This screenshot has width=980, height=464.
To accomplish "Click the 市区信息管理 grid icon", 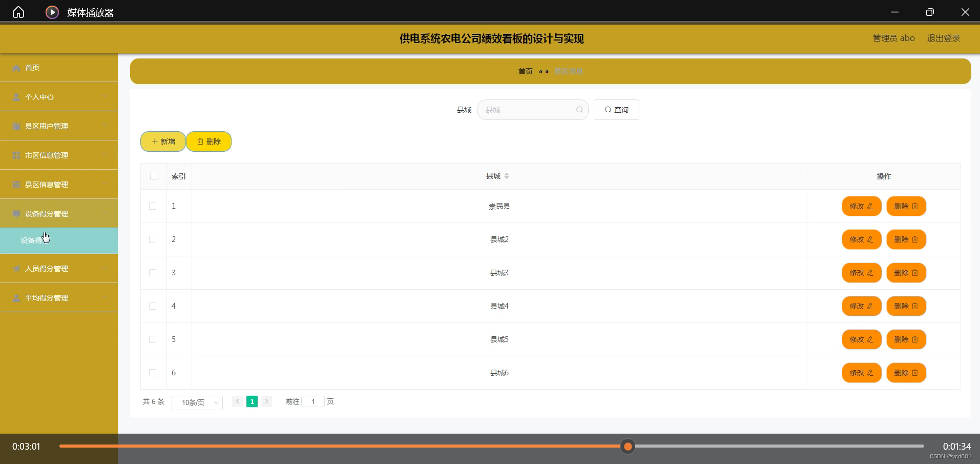I will pyautogui.click(x=16, y=155).
